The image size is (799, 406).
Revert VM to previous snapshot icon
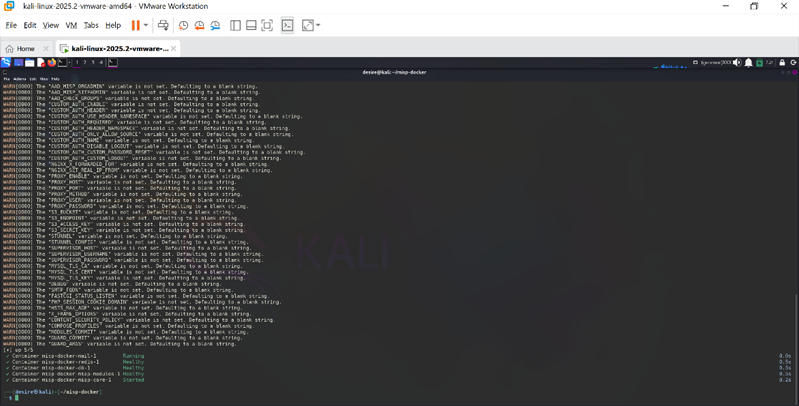[199, 25]
